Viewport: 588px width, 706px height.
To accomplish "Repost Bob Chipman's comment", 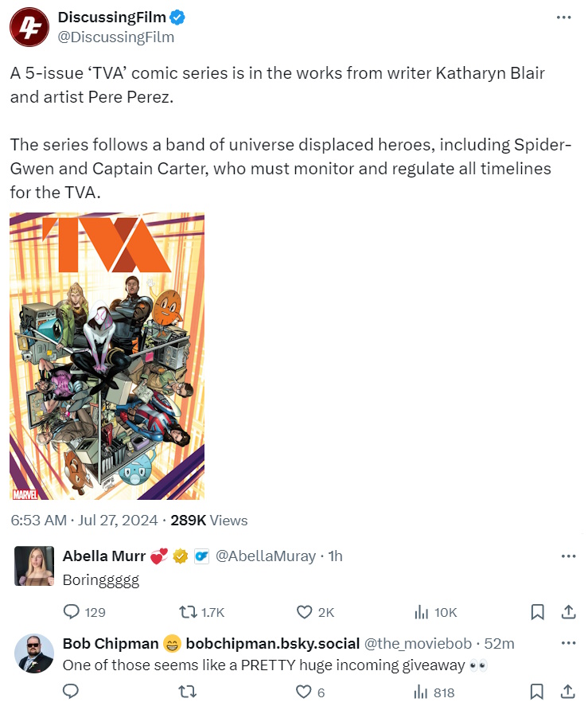I will (x=189, y=692).
